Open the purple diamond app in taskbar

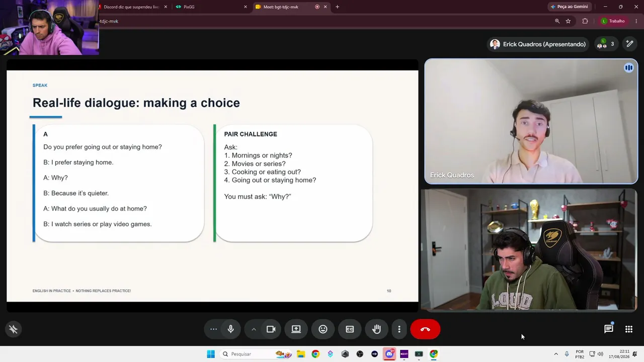coord(330,354)
